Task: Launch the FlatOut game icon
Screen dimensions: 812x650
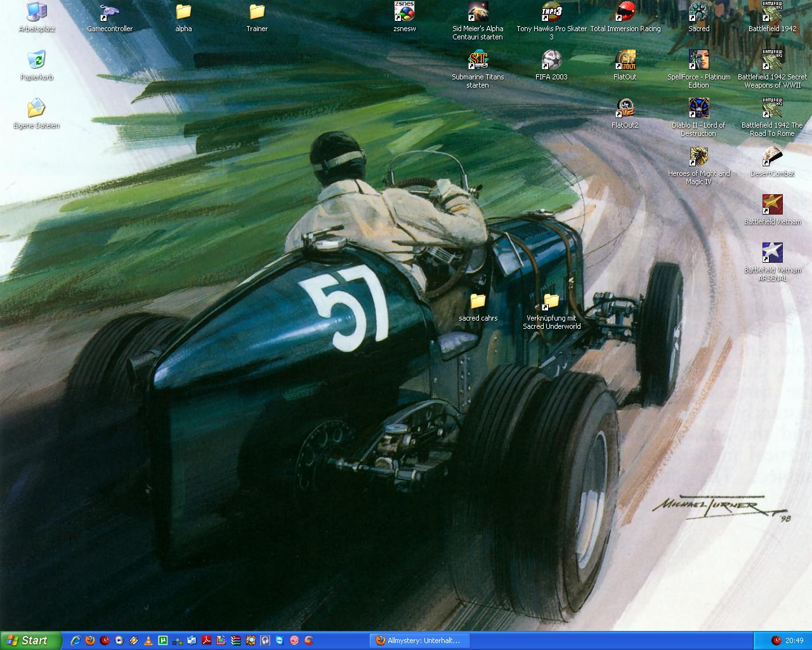Action: (625, 66)
